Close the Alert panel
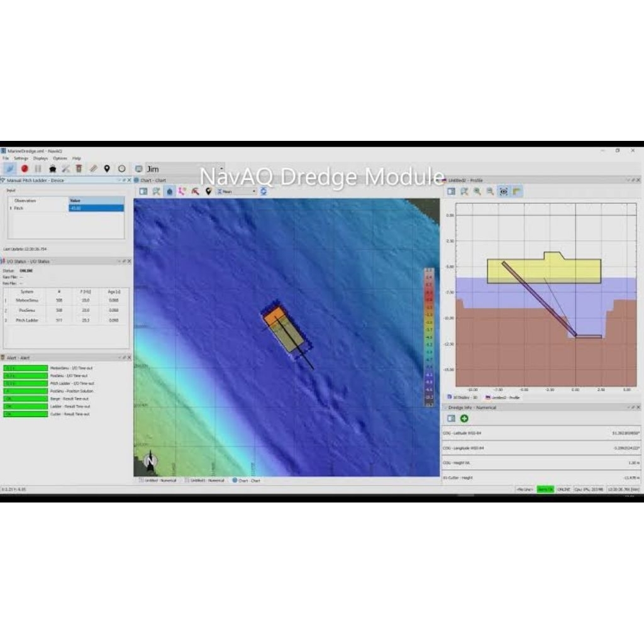 130,358
